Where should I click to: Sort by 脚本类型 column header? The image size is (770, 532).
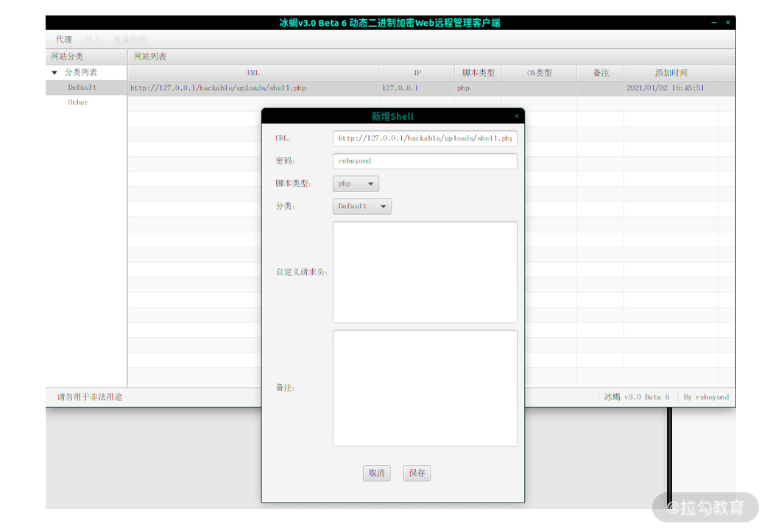click(x=478, y=73)
